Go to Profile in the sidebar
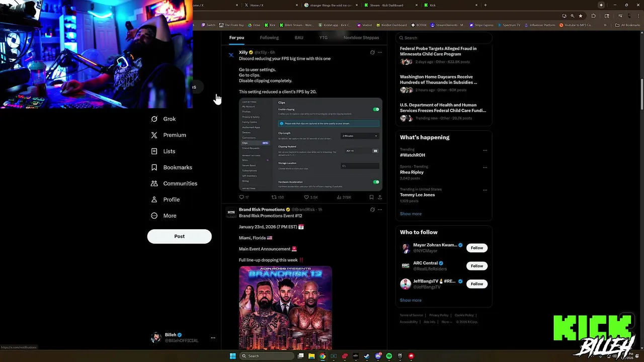This screenshot has height=362, width=644. (x=165, y=200)
